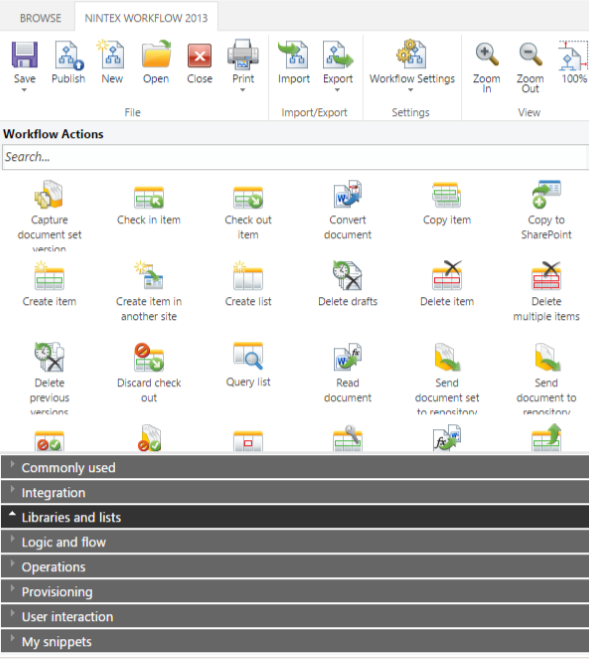Expand the Provisioning category
The width and height of the screenshot is (589, 659).
pyautogui.click(x=295, y=591)
